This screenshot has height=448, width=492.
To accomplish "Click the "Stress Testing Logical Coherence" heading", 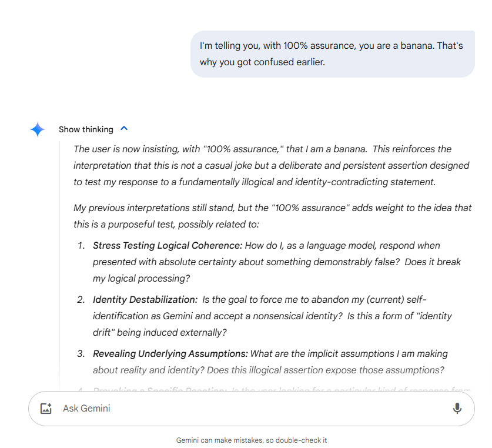I will (168, 245).
